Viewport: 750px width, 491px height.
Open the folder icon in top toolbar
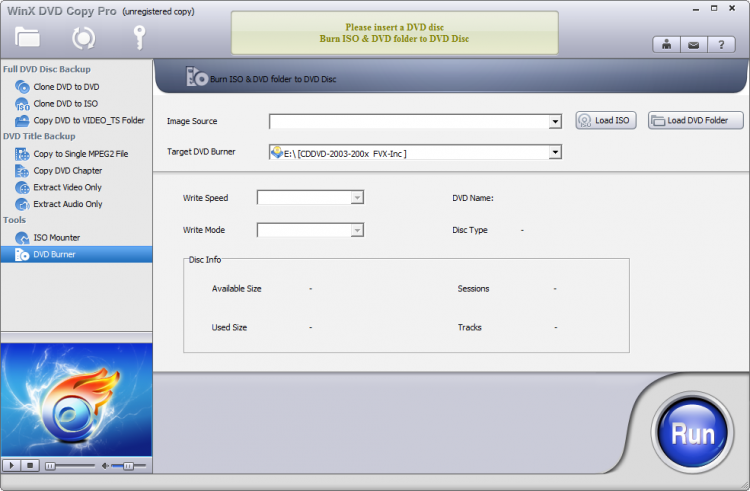click(x=27, y=37)
